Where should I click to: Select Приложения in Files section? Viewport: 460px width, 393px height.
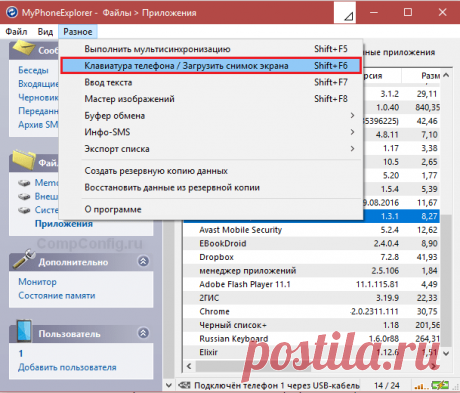(64, 224)
